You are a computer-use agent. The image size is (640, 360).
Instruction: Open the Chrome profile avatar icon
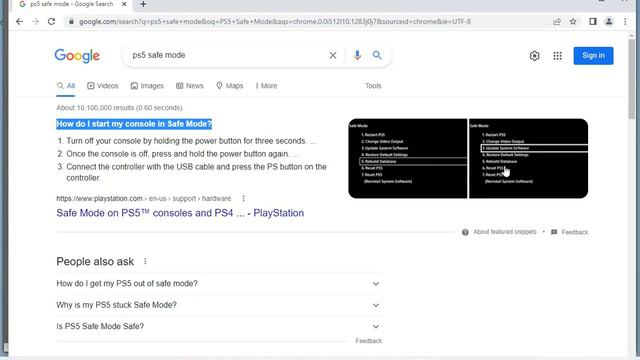(x=609, y=22)
